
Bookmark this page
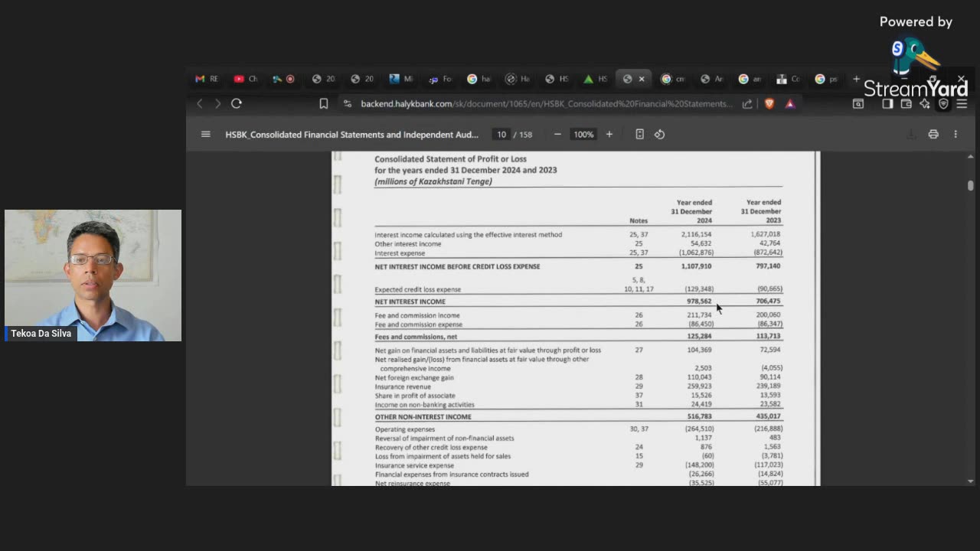[324, 103]
